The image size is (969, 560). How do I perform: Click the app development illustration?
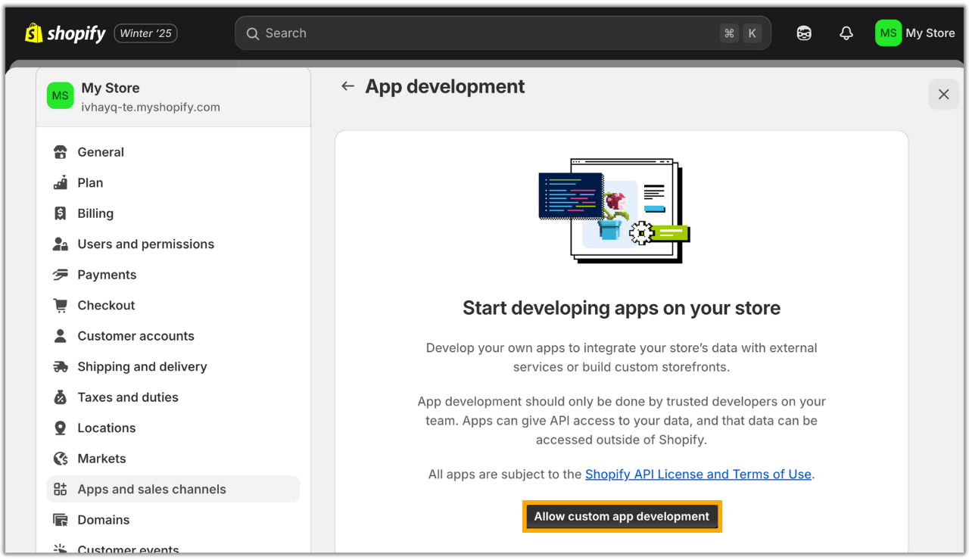614,210
